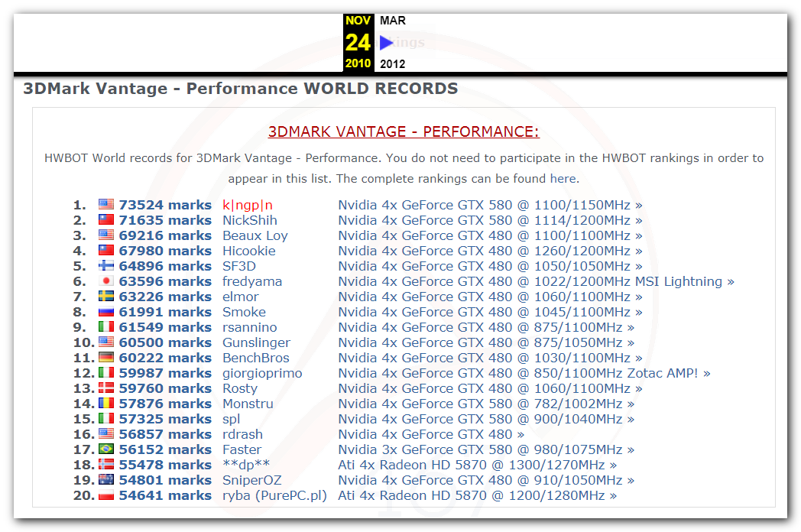Click the Poland flag beside 54641 marks
The image size is (801, 532).
pos(106,495)
